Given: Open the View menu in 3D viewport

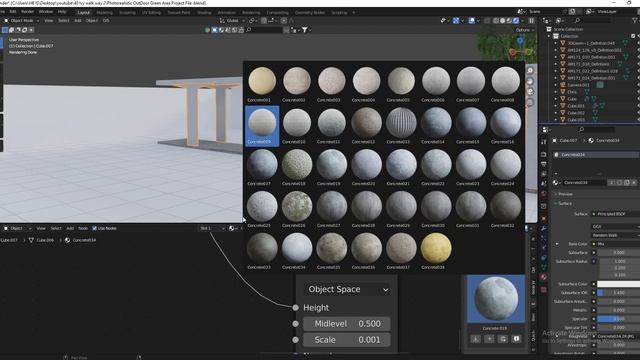Looking at the screenshot, I should (x=49, y=20).
